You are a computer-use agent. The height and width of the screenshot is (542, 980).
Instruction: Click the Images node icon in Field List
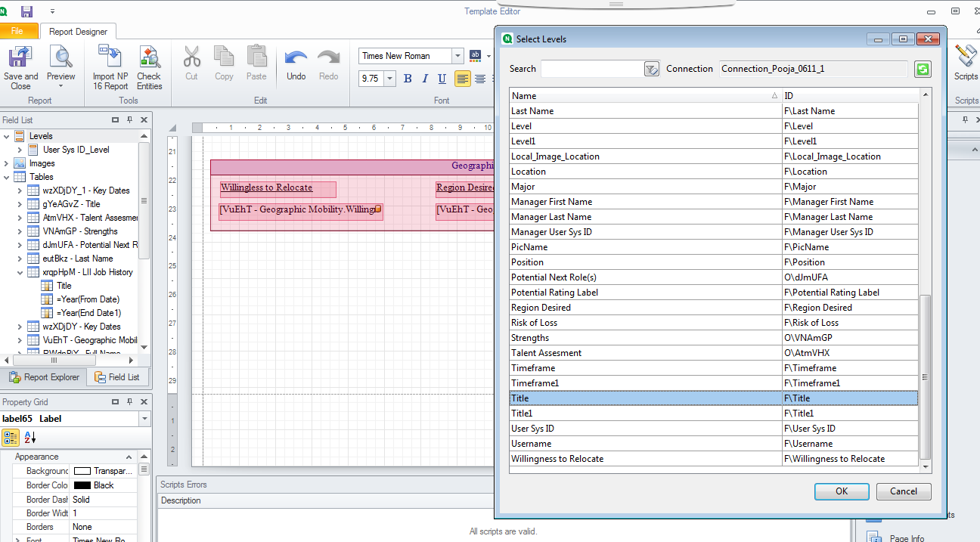tap(20, 163)
